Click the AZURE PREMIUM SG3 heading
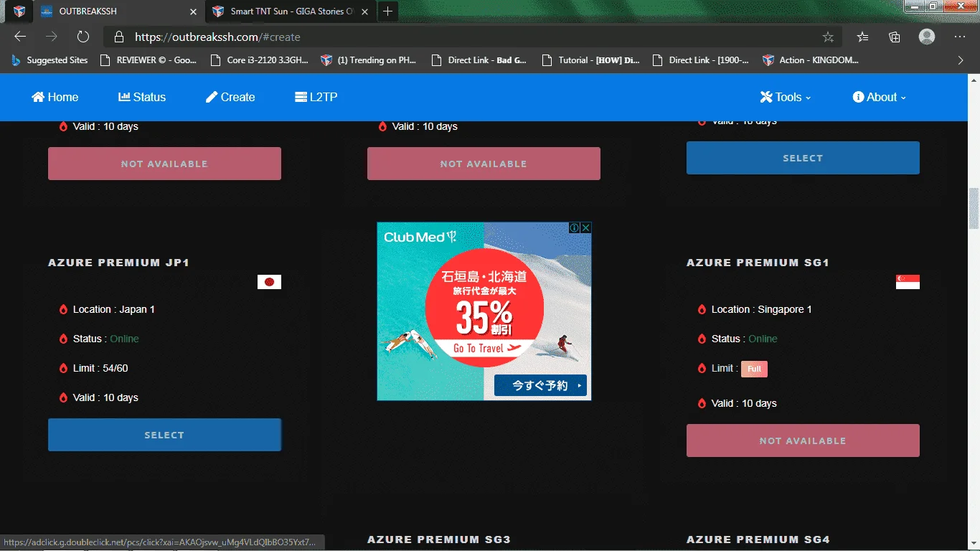The image size is (980, 551). (x=439, y=540)
